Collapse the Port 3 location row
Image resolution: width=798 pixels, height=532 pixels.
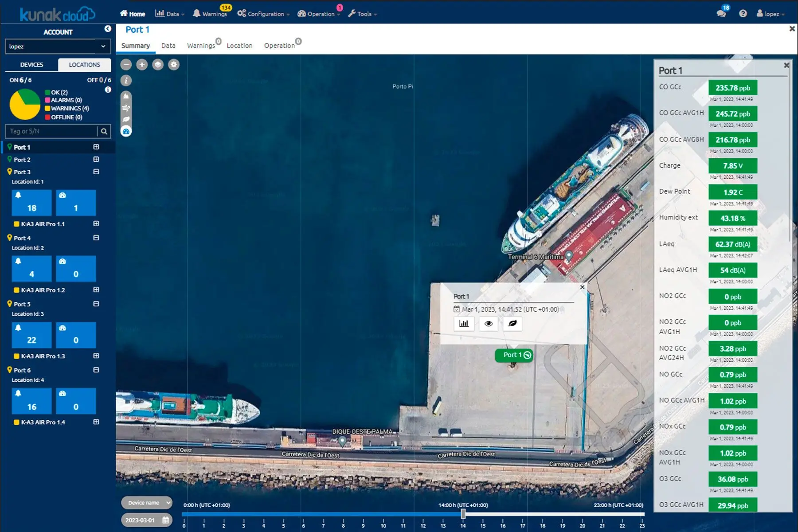point(96,172)
